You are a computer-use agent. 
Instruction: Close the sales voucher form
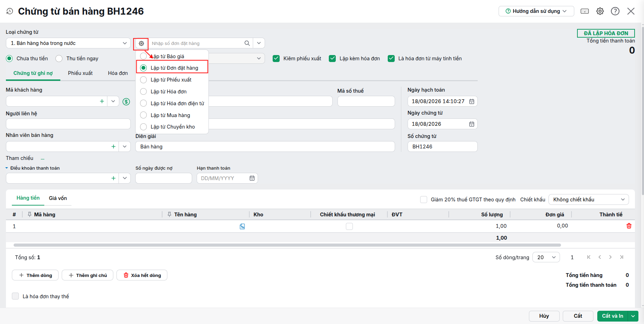(x=631, y=11)
